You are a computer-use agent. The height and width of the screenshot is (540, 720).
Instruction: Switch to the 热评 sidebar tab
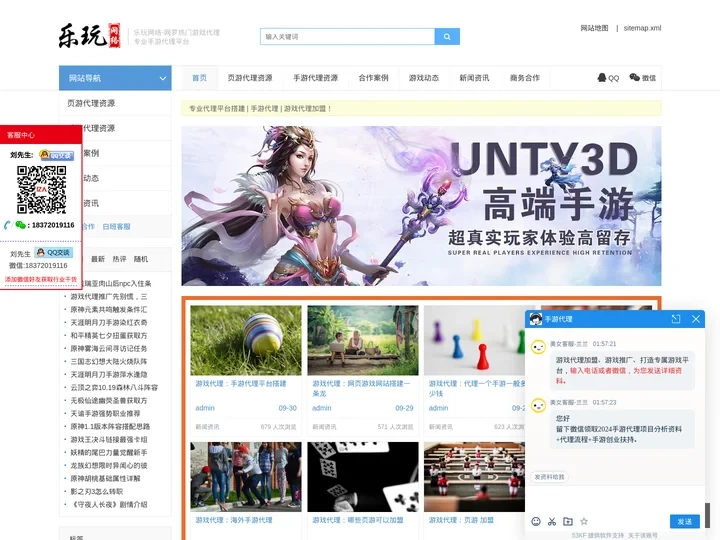(x=119, y=259)
